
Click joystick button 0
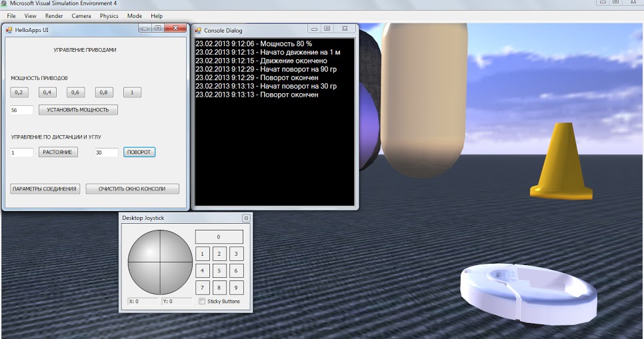pos(219,237)
